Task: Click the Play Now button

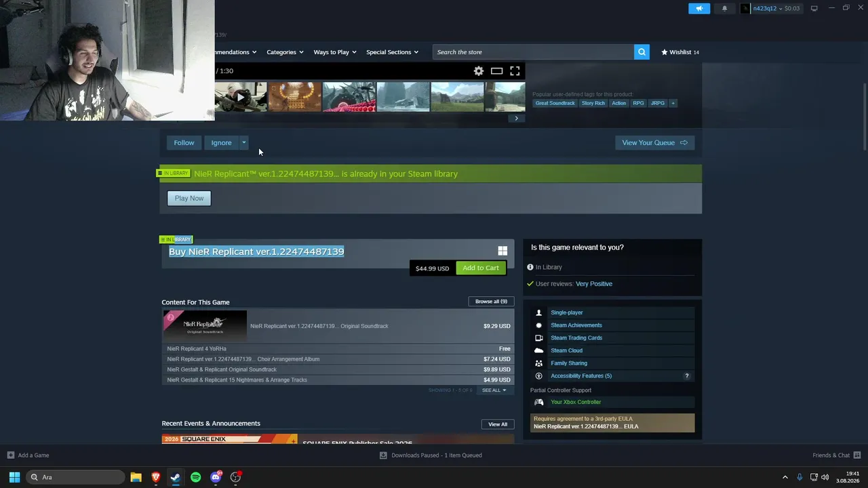Action: (x=189, y=198)
